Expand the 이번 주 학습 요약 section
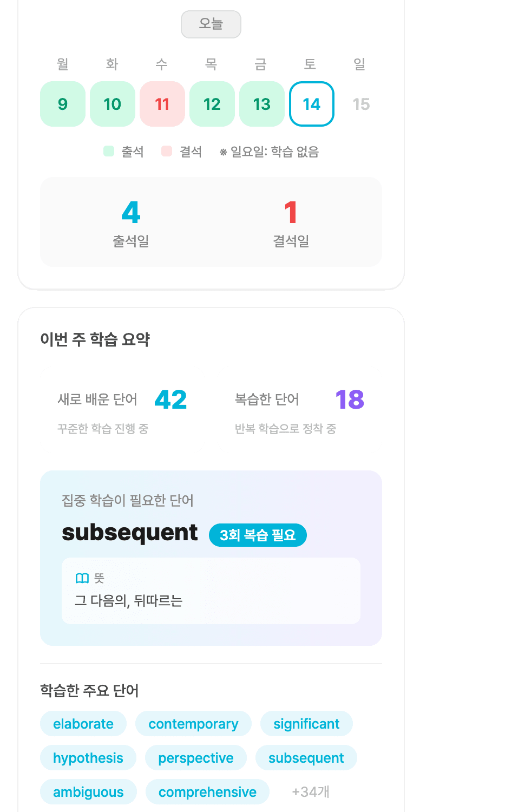525x812 pixels. [x=95, y=340]
